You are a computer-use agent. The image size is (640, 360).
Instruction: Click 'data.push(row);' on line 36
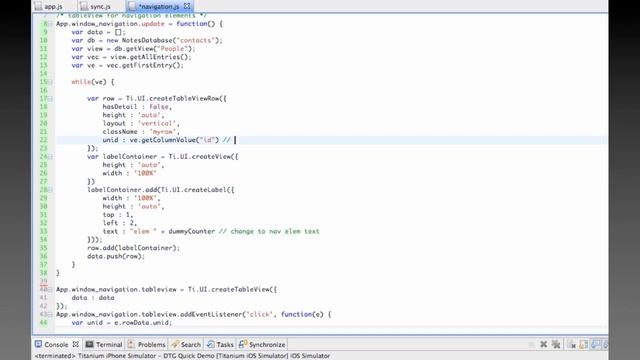click(x=116, y=256)
